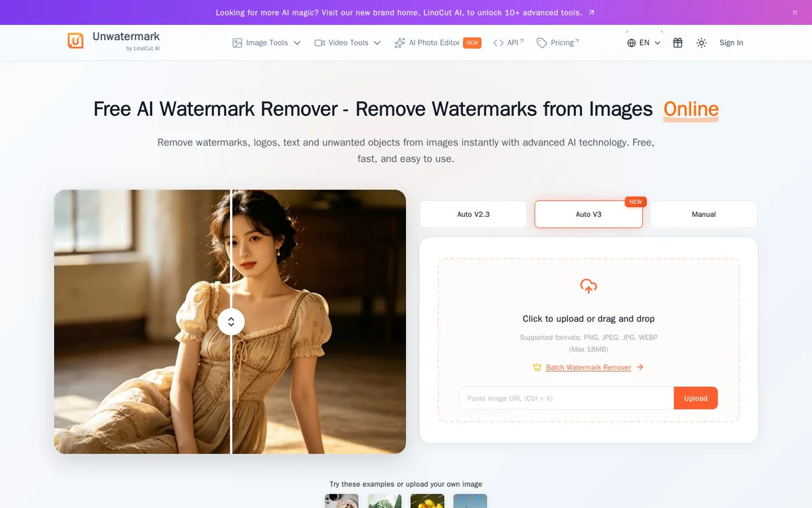The height and width of the screenshot is (508, 812).
Task: Toggle light/dark theme sun icon
Action: (x=702, y=43)
